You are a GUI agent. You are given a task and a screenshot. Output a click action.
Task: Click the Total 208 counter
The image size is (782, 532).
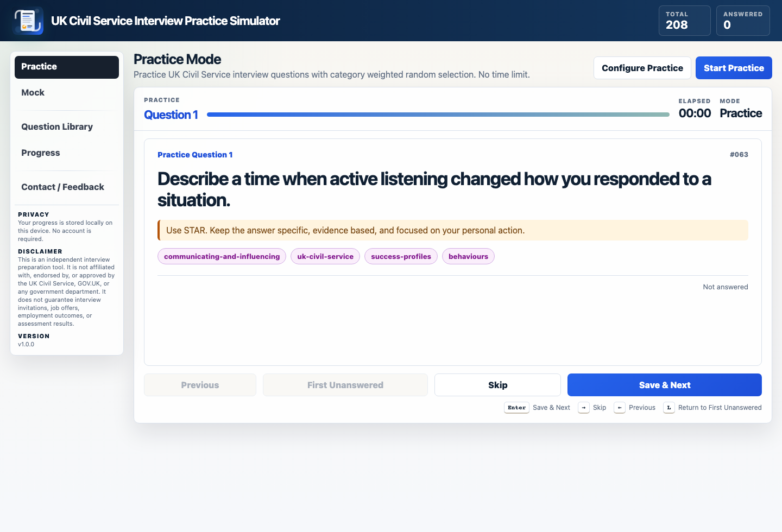pos(685,21)
